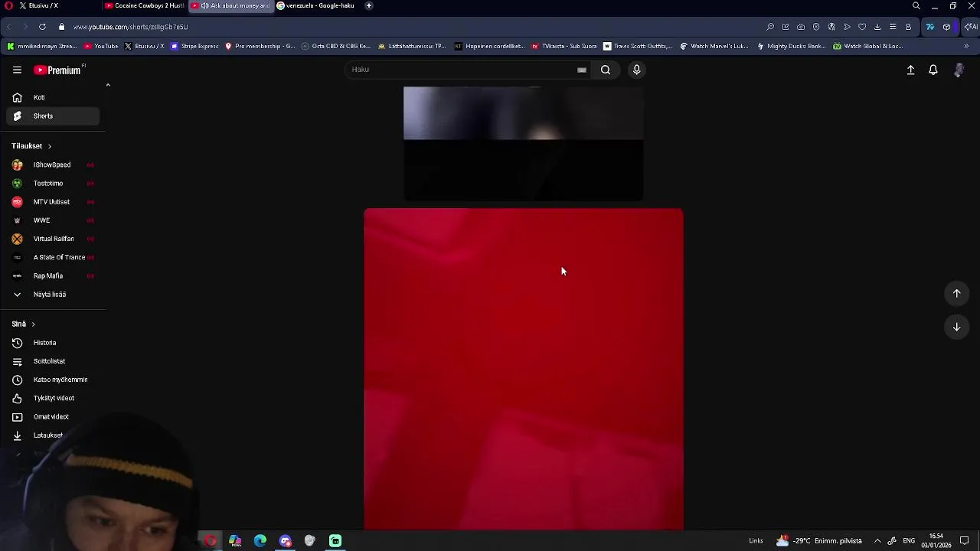The image size is (980, 551).
Task: Click the find-in-page magnifier toolbar icon
Action: click(x=770, y=27)
